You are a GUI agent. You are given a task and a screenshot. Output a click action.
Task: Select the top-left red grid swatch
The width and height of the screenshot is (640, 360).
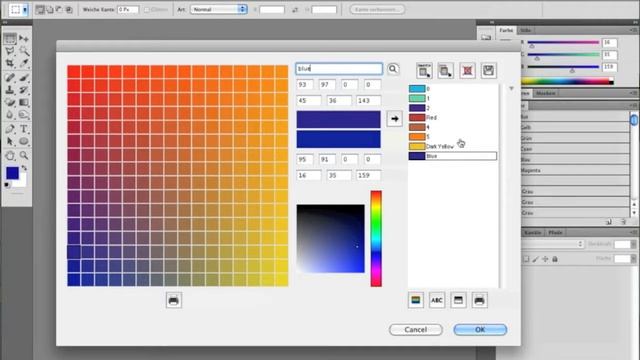point(74,71)
